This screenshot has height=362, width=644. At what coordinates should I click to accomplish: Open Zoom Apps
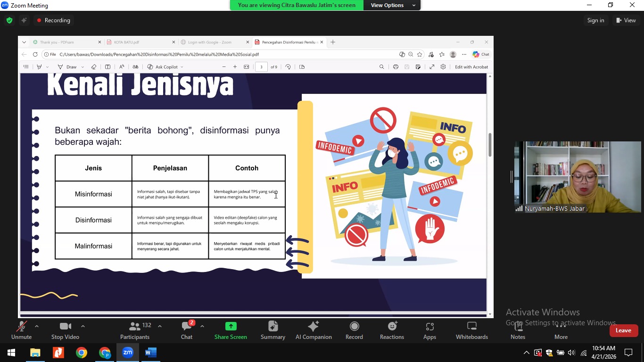pos(429,330)
